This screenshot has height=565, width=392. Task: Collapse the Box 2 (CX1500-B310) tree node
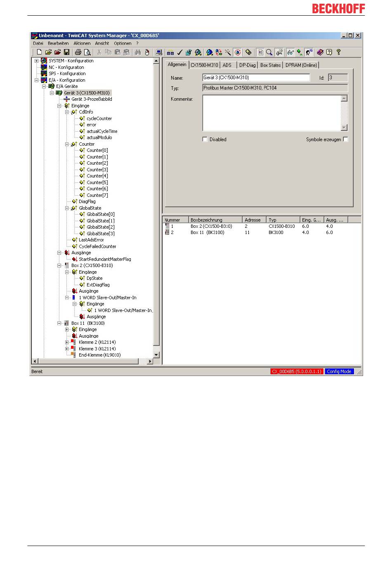(x=59, y=265)
